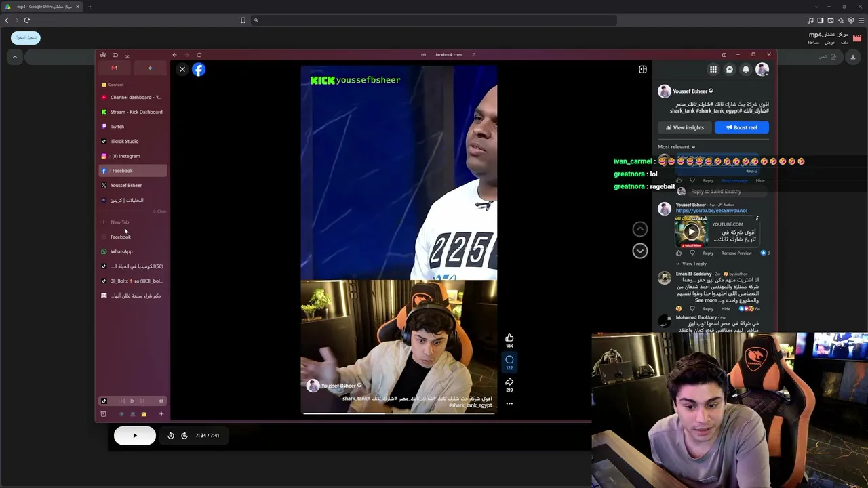The image size is (868, 488).
Task: Select the Youssef Bsheer X tab
Action: (x=133, y=185)
